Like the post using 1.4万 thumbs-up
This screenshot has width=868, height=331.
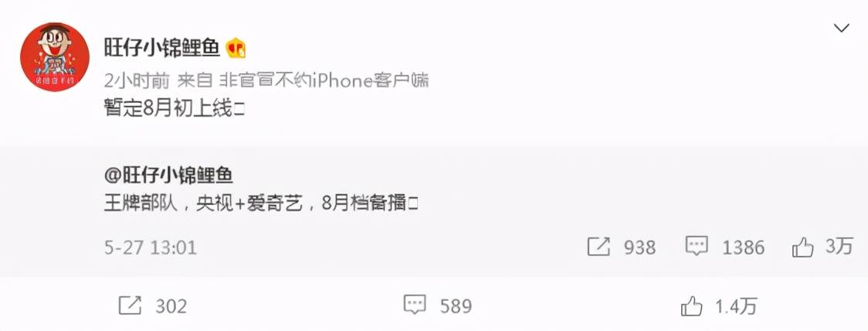(x=692, y=306)
